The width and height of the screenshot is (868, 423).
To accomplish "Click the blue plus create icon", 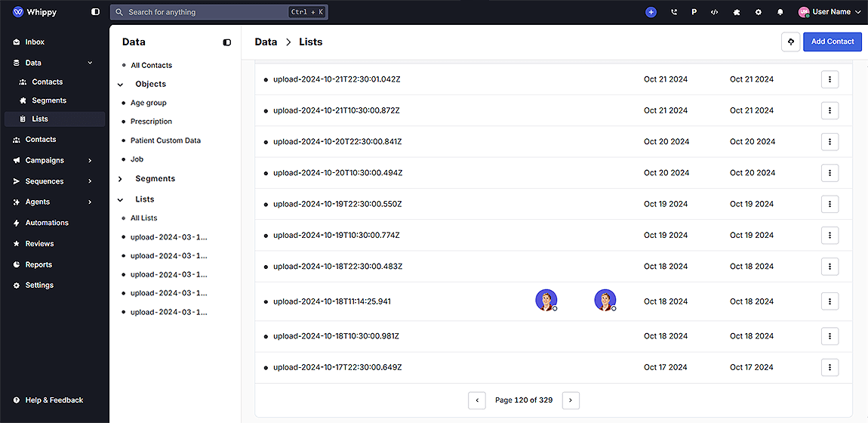I will [651, 11].
